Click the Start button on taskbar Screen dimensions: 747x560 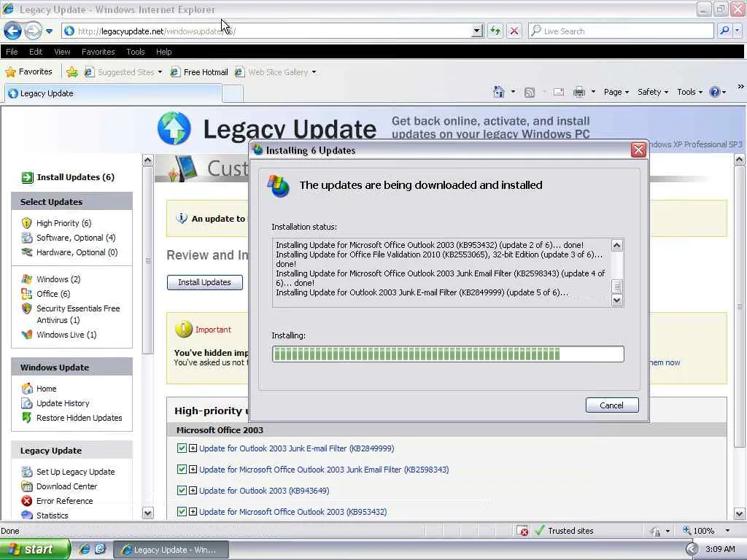tap(34, 549)
